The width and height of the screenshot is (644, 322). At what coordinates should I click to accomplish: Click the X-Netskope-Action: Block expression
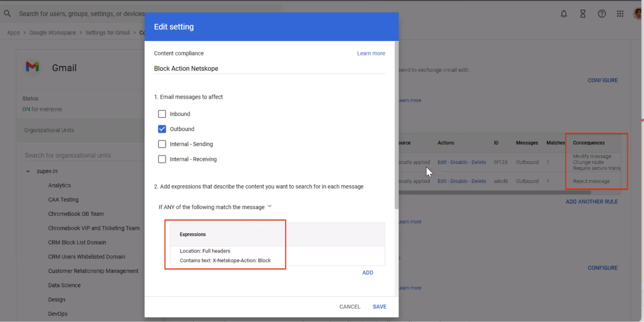[x=225, y=261]
